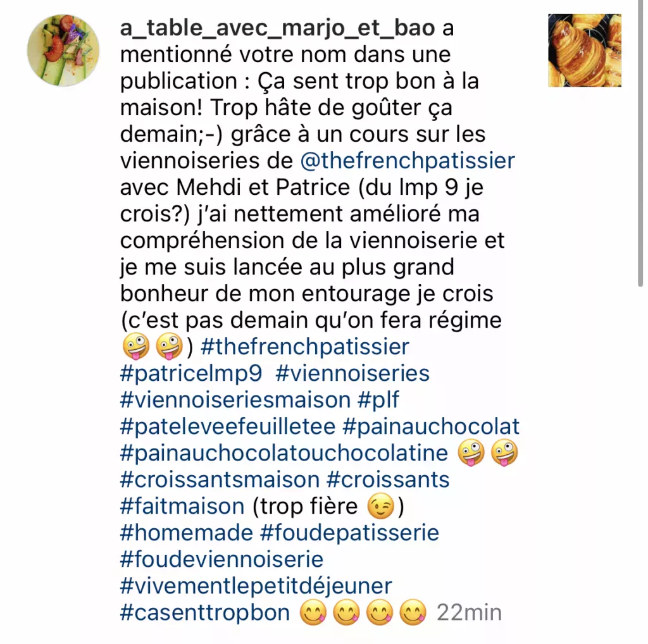Open hashtag #croissants
The image size is (648, 644).
tap(388, 480)
